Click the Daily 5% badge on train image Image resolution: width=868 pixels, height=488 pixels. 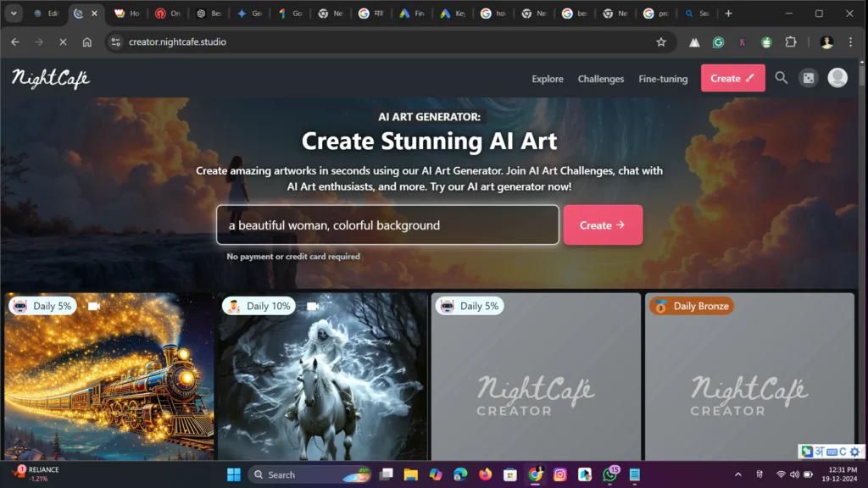(42, 306)
